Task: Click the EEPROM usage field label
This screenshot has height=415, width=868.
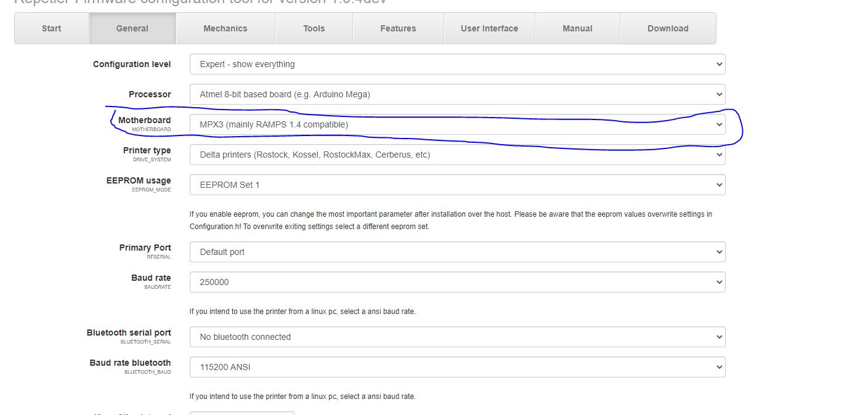Action: [139, 181]
